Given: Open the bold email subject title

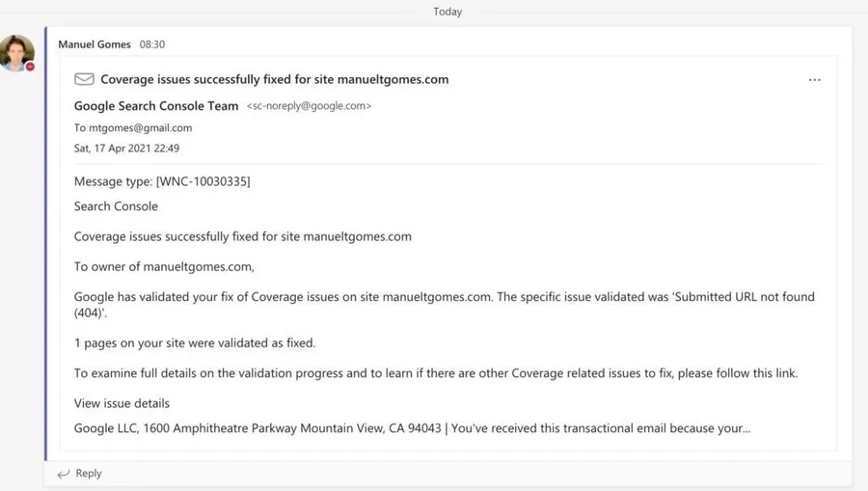Looking at the screenshot, I should (274, 79).
